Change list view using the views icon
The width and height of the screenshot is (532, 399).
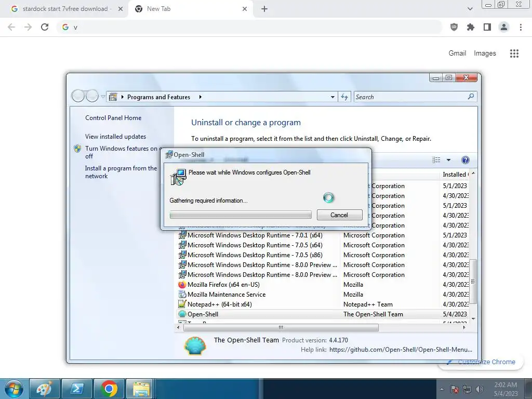436,160
